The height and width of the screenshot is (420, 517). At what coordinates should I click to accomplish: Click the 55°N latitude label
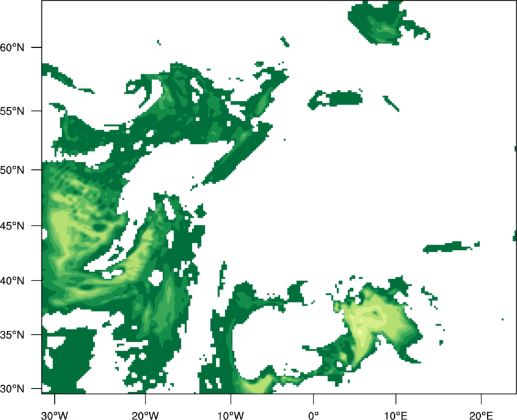click(12, 111)
